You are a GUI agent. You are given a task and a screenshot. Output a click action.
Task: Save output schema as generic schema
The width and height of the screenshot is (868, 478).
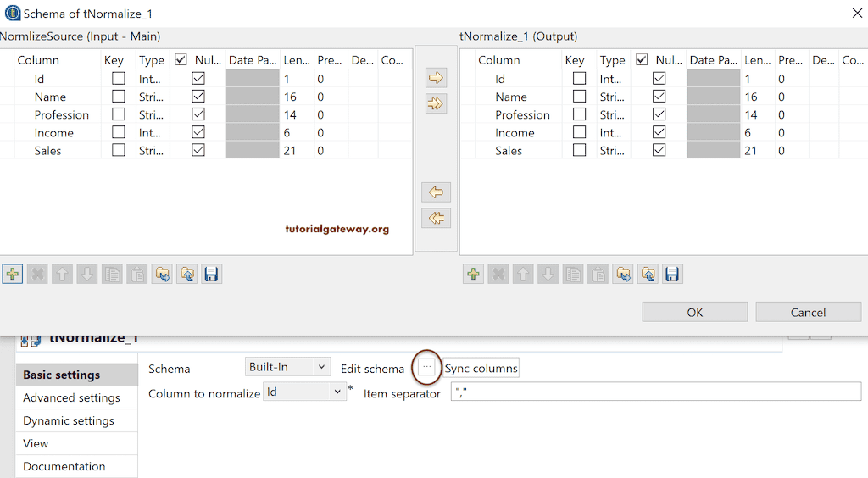coord(672,274)
